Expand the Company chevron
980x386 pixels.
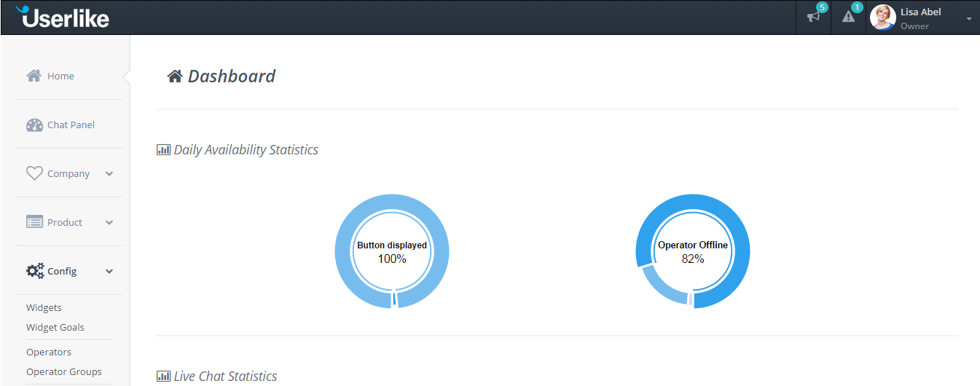pyautogui.click(x=109, y=174)
